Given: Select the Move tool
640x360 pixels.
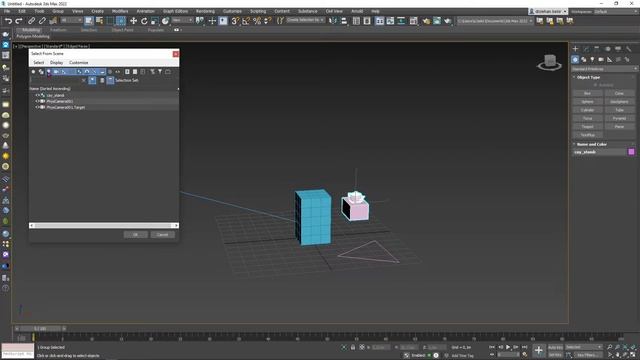Looking at the screenshot, I should (133, 21).
